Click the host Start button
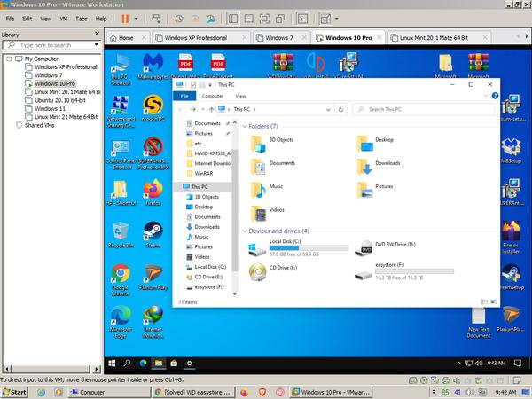This screenshot has height=399, width=532. tap(15, 391)
